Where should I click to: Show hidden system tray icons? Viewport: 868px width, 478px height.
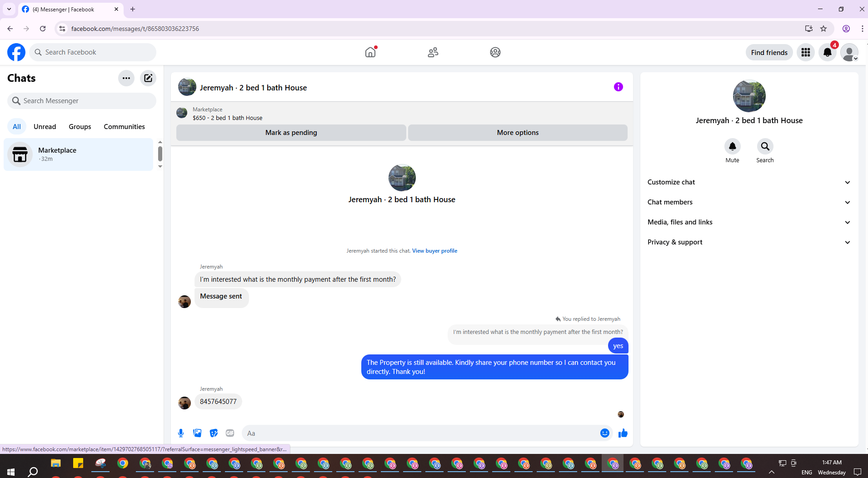tap(771, 472)
